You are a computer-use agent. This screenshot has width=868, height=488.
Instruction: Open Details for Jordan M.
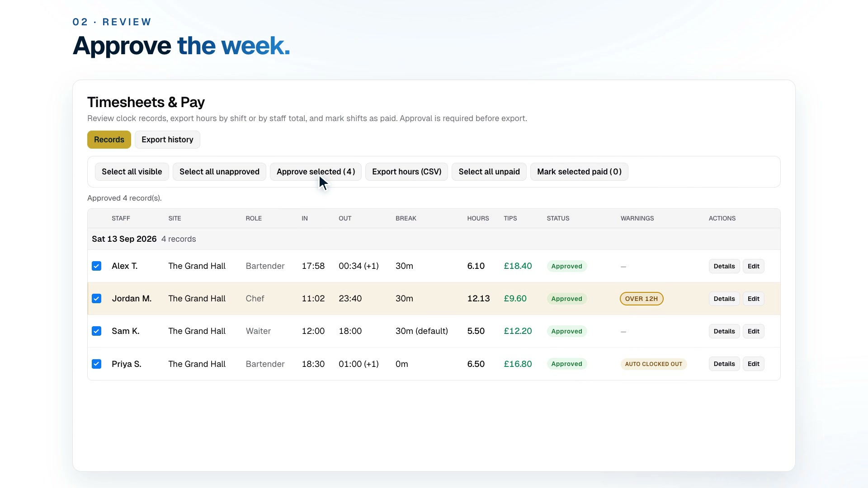coord(724,299)
